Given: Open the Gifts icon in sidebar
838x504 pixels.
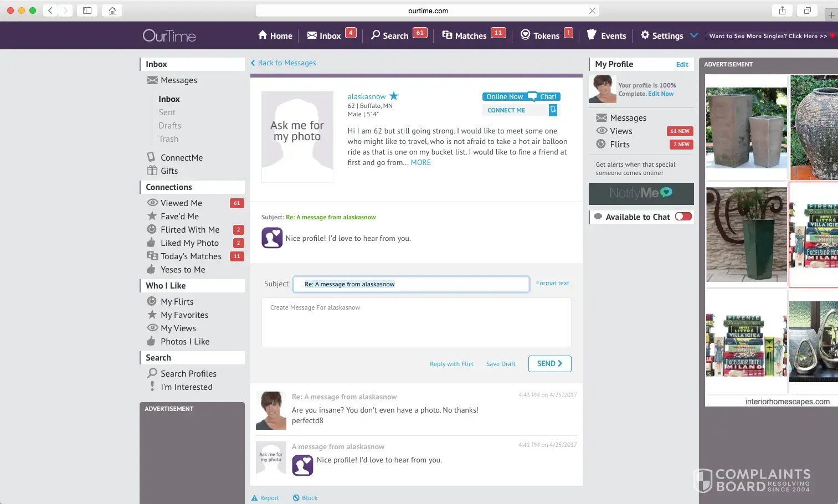Looking at the screenshot, I should point(152,171).
